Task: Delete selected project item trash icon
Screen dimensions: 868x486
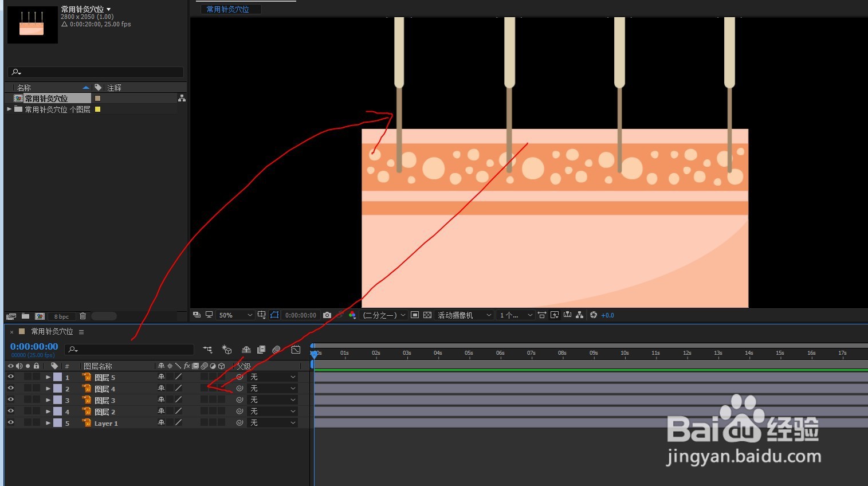Action: click(83, 316)
